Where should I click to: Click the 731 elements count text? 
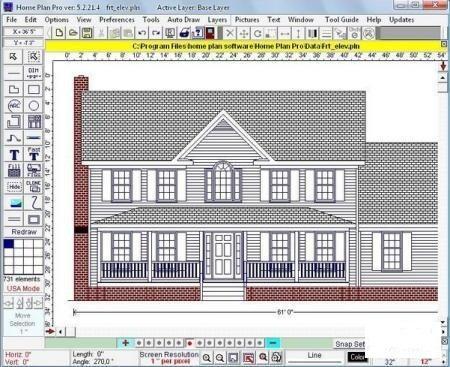click(x=22, y=279)
